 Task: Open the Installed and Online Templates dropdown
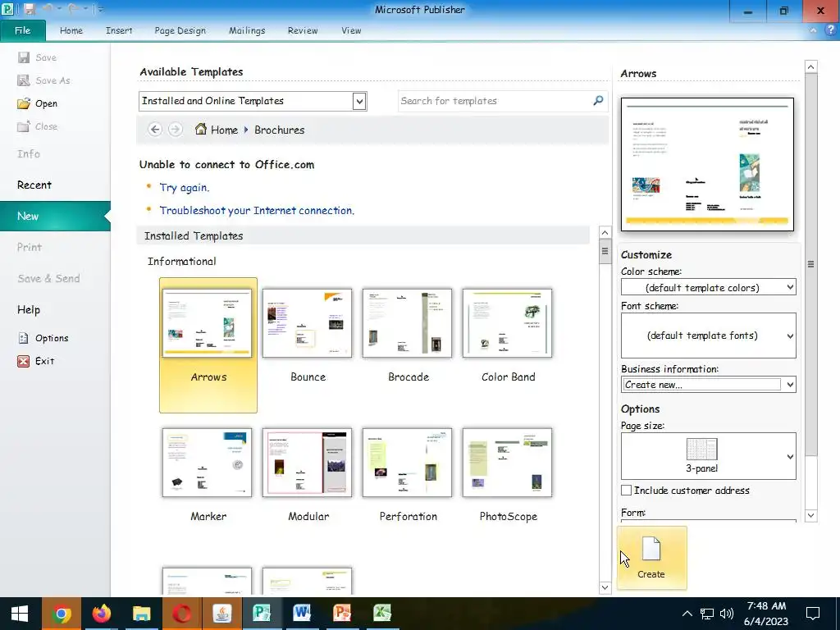(x=359, y=101)
